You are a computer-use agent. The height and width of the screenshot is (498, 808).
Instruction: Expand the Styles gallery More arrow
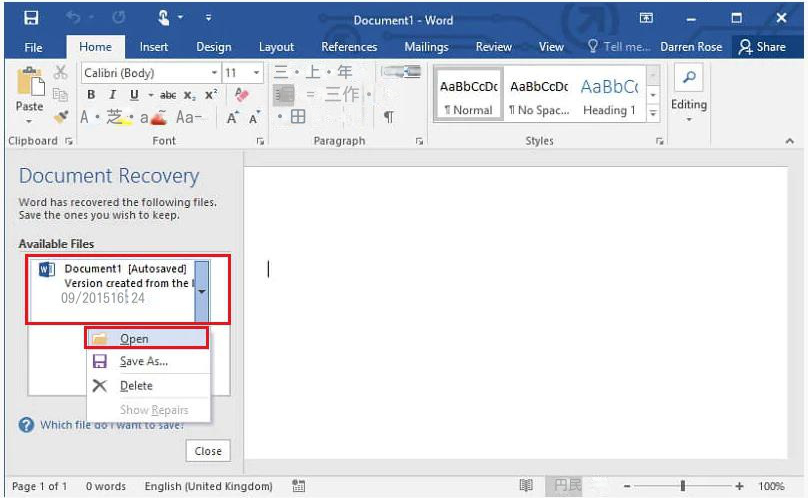(x=653, y=113)
